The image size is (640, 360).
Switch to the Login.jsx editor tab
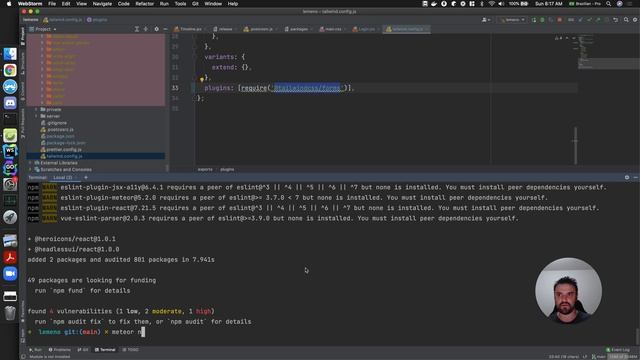pos(364,29)
